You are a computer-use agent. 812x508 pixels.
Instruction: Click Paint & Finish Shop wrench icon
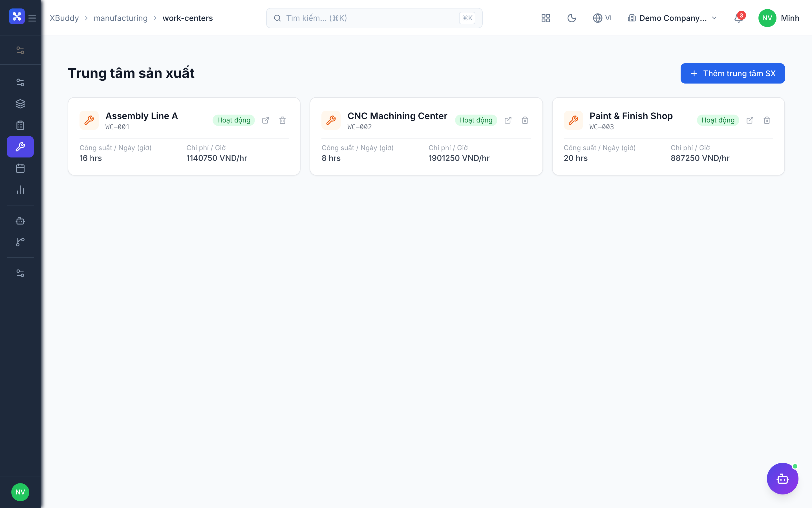573,120
